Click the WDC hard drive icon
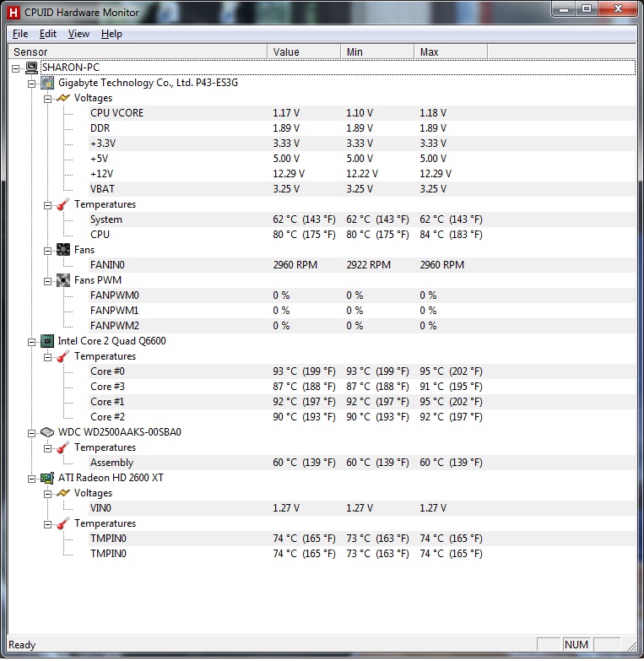Image resolution: width=644 pixels, height=661 pixels. coord(48,432)
